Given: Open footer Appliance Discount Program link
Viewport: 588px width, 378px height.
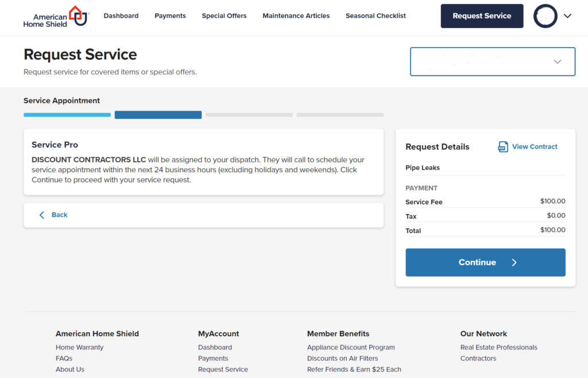Looking at the screenshot, I should 351,348.
